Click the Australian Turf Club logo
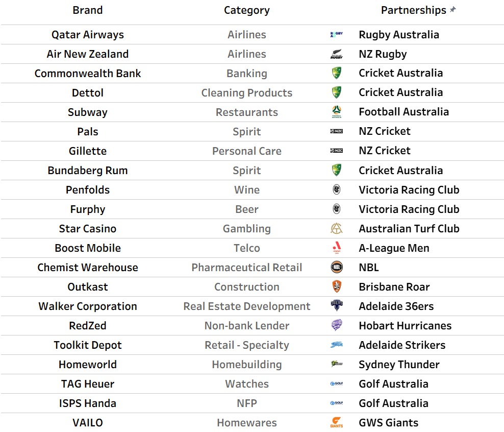Image resolution: width=504 pixels, height=432 pixels. click(x=337, y=228)
